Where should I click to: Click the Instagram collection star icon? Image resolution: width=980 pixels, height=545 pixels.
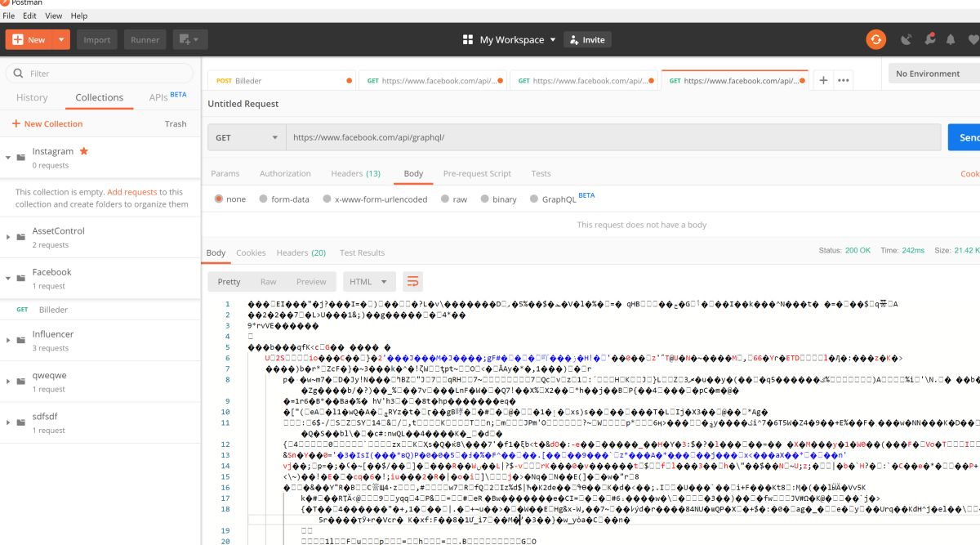pos(83,151)
